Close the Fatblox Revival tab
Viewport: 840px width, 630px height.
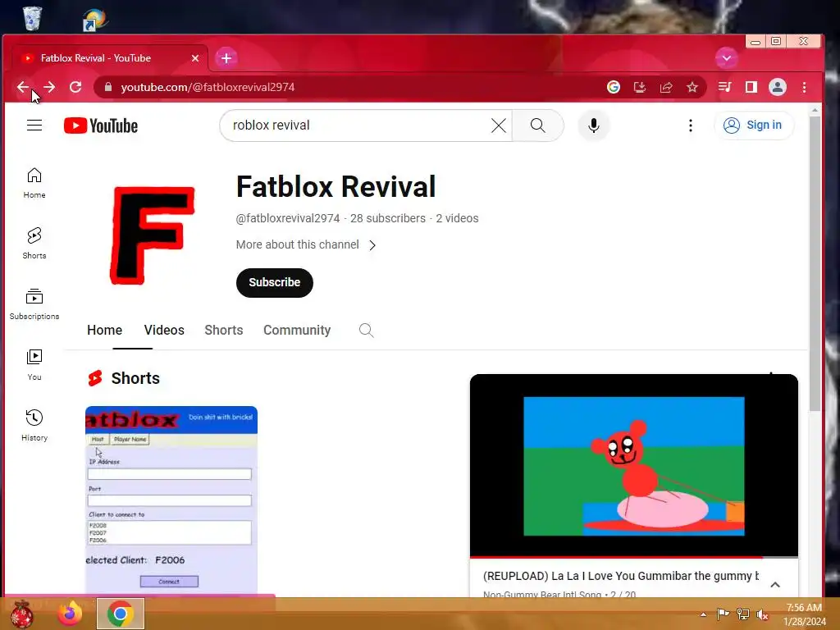pyautogui.click(x=195, y=58)
